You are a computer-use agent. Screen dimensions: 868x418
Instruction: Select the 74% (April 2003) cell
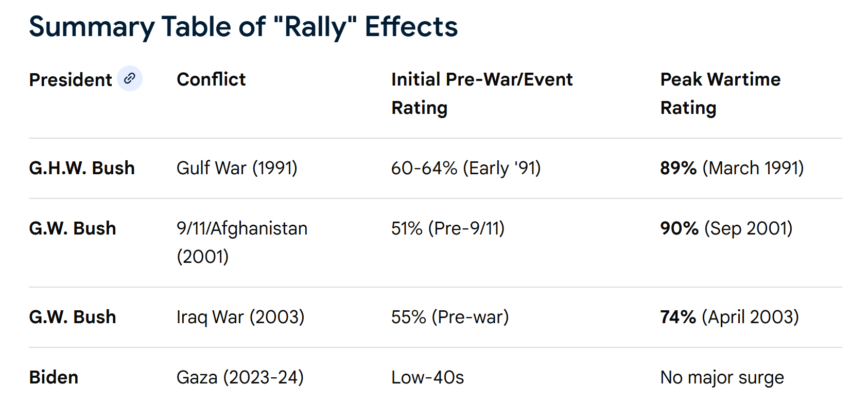[x=729, y=317]
